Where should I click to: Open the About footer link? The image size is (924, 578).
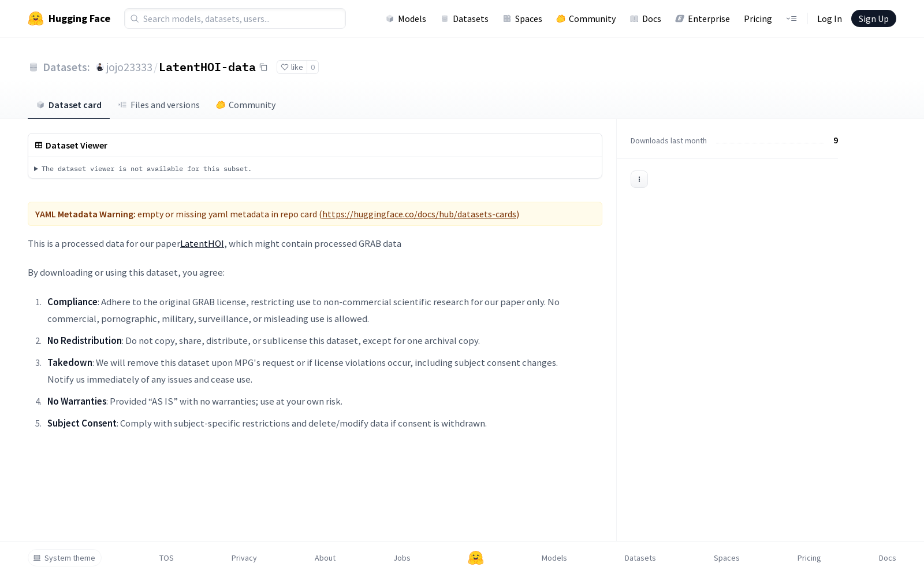click(325, 558)
